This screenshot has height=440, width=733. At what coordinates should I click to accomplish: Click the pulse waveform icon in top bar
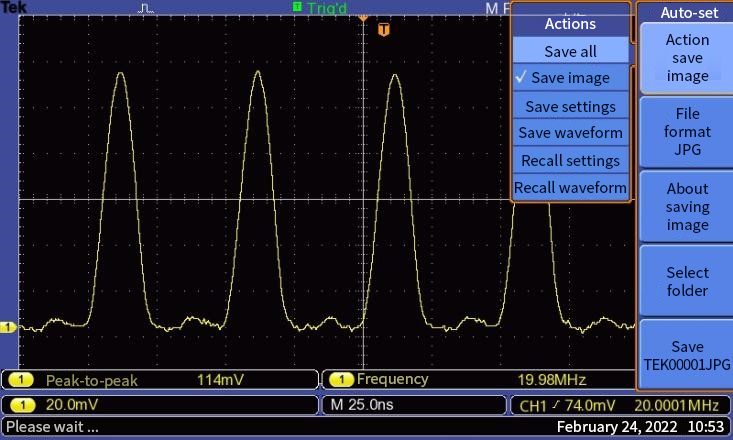tap(147, 8)
